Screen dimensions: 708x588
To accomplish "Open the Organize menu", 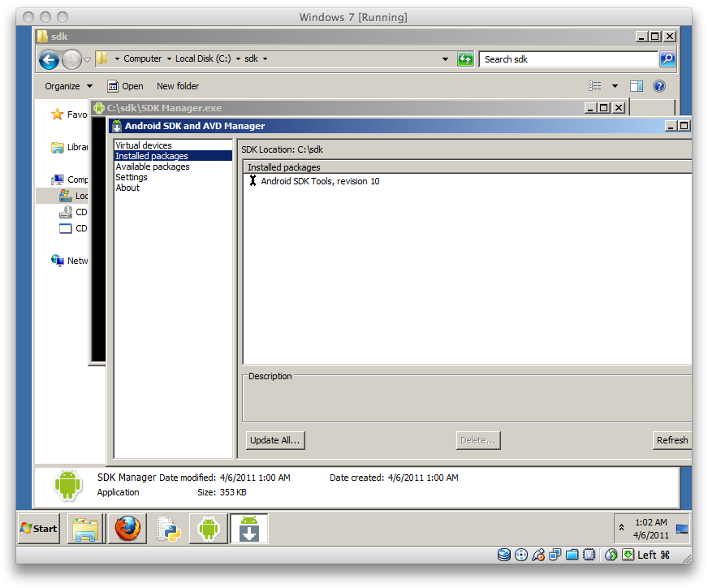I will pos(69,86).
